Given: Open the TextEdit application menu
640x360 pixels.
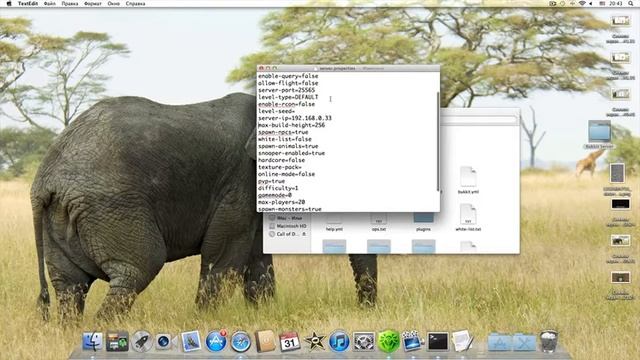Looking at the screenshot, I should coord(28,3).
